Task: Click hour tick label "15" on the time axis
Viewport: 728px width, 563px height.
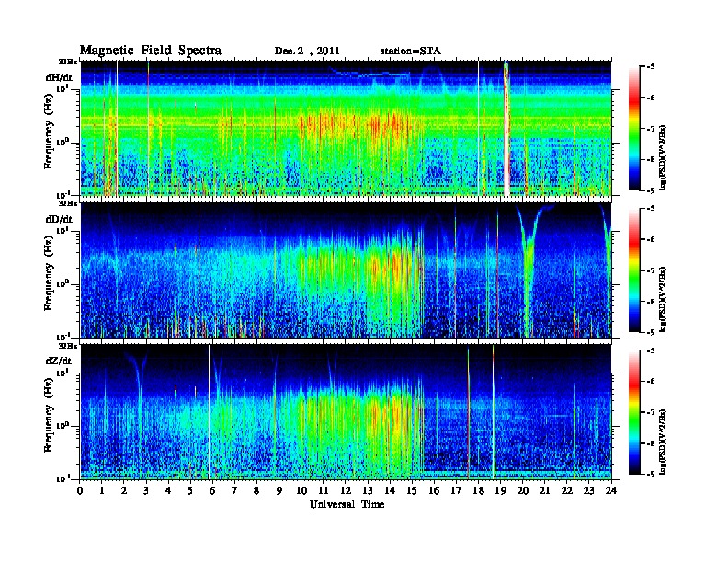Action: click(412, 491)
